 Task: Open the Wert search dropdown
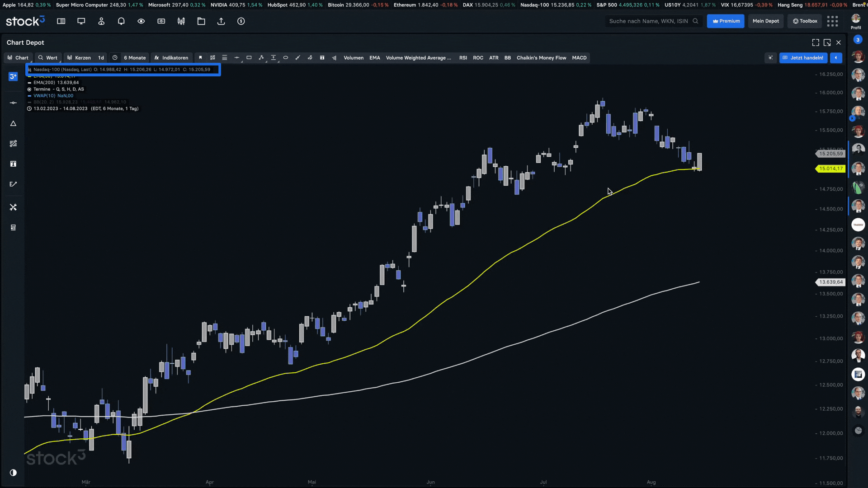pos(47,58)
